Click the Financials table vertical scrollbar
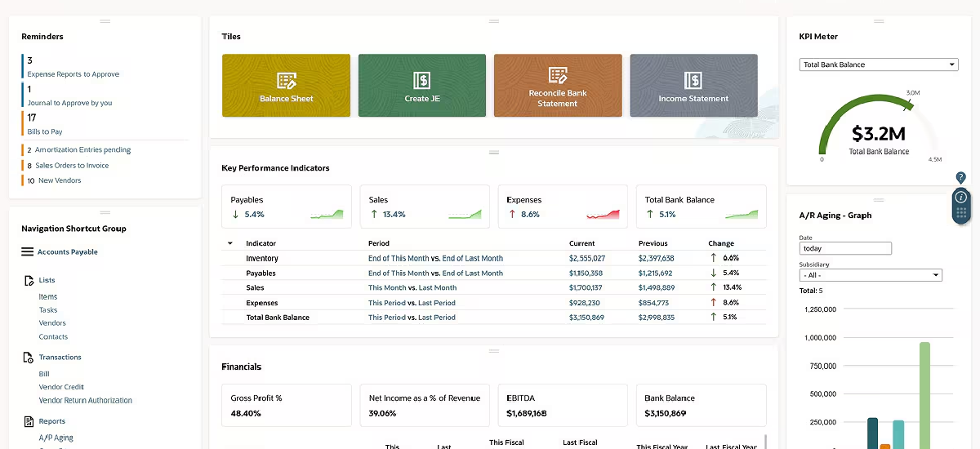 [x=765, y=442]
